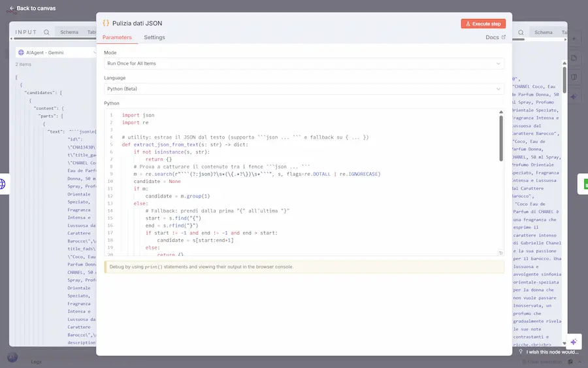Select the Parameters tab
The height and width of the screenshot is (368, 588).
pos(117,38)
